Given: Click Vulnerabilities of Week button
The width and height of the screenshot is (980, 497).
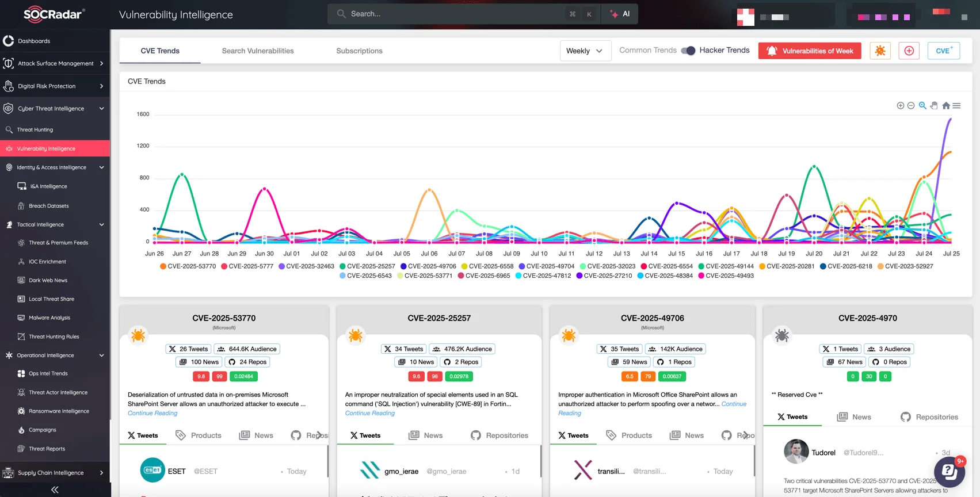Looking at the screenshot, I should click(x=810, y=51).
